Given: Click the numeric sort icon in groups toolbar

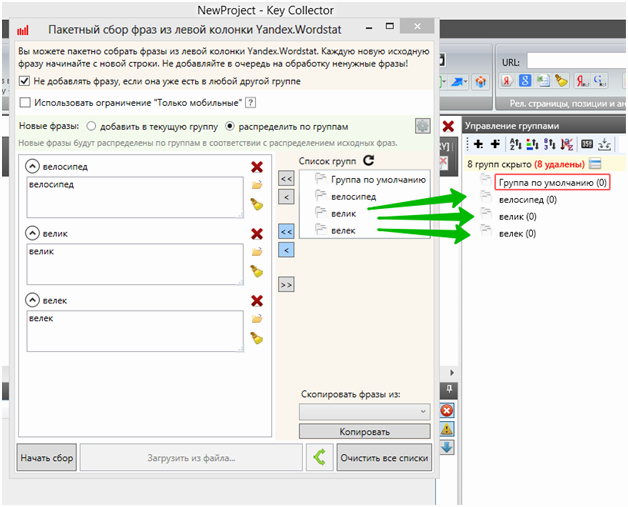Looking at the screenshot, I should coord(550,144).
